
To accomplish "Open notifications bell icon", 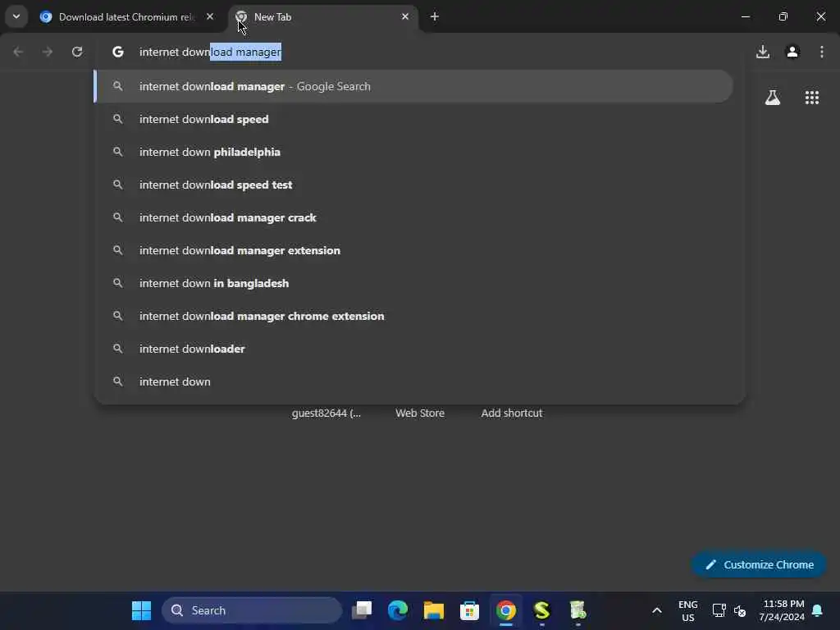I will (x=818, y=610).
